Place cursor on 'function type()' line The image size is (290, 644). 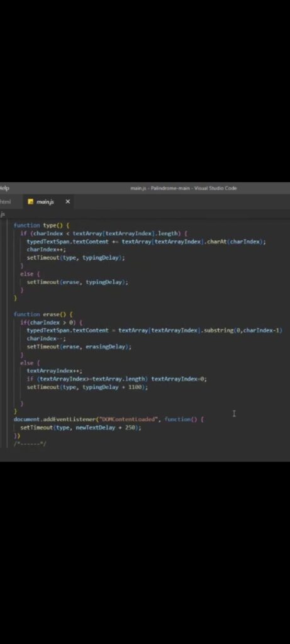42,226
